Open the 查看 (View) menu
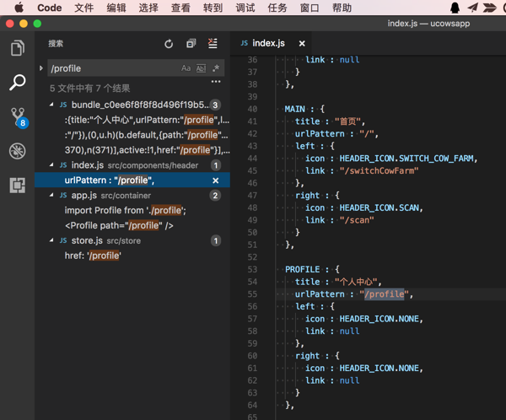This screenshot has height=420, width=506. click(180, 8)
